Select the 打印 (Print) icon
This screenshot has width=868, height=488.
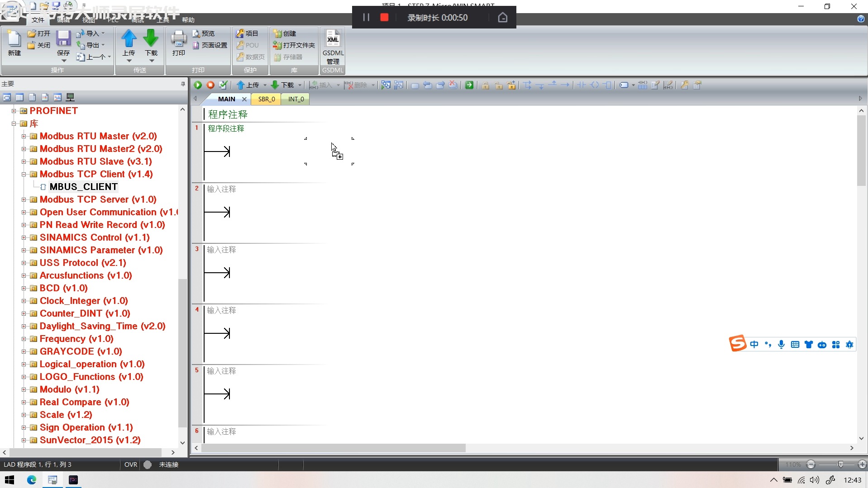point(178,44)
